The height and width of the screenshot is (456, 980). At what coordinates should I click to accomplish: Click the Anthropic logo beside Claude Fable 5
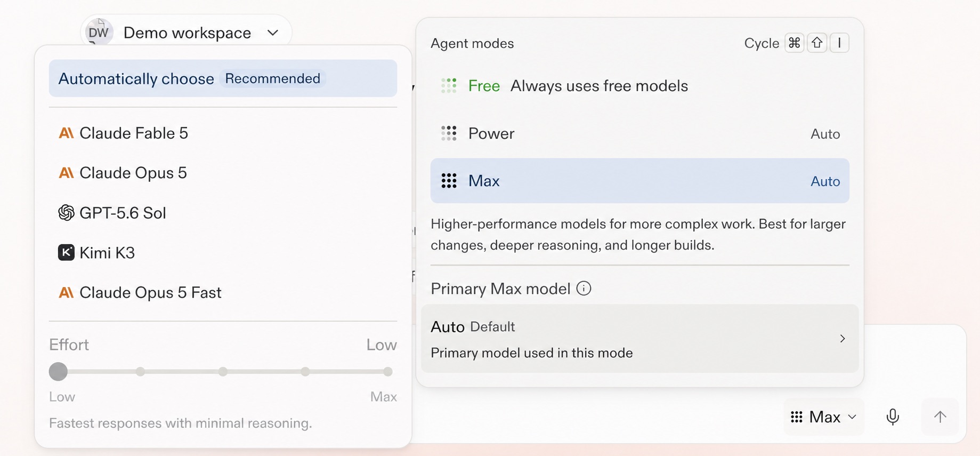point(66,133)
